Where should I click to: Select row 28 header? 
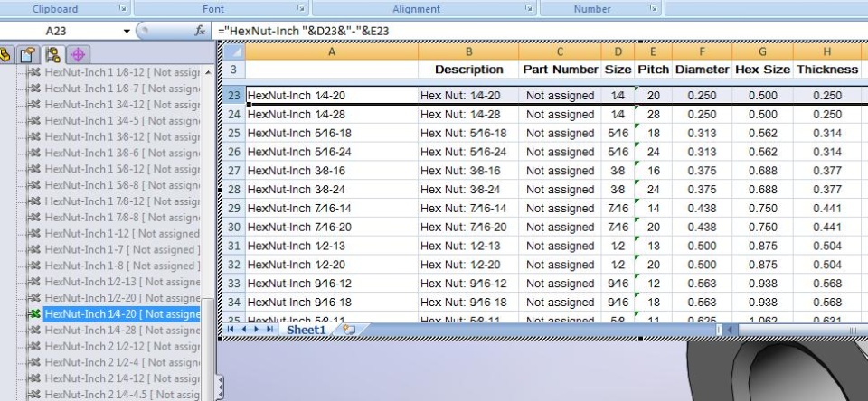(x=234, y=189)
